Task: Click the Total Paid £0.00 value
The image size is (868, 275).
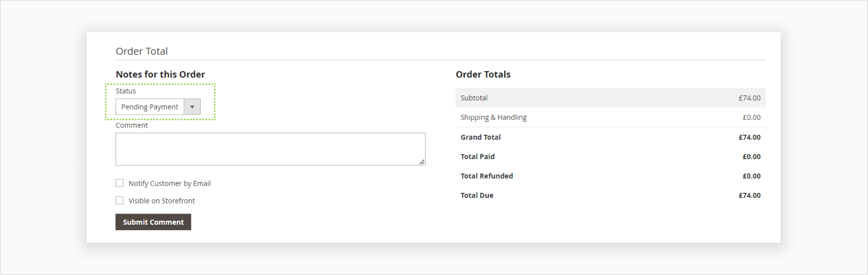Action: click(x=751, y=157)
